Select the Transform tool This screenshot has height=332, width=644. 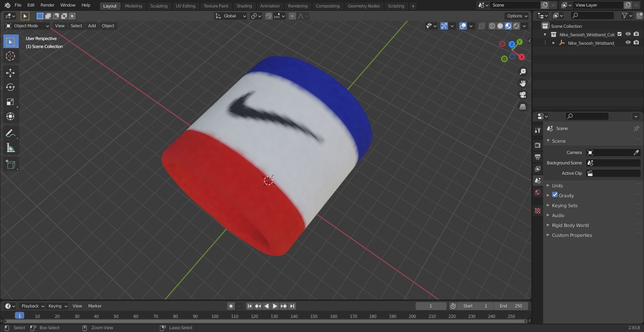[10, 116]
